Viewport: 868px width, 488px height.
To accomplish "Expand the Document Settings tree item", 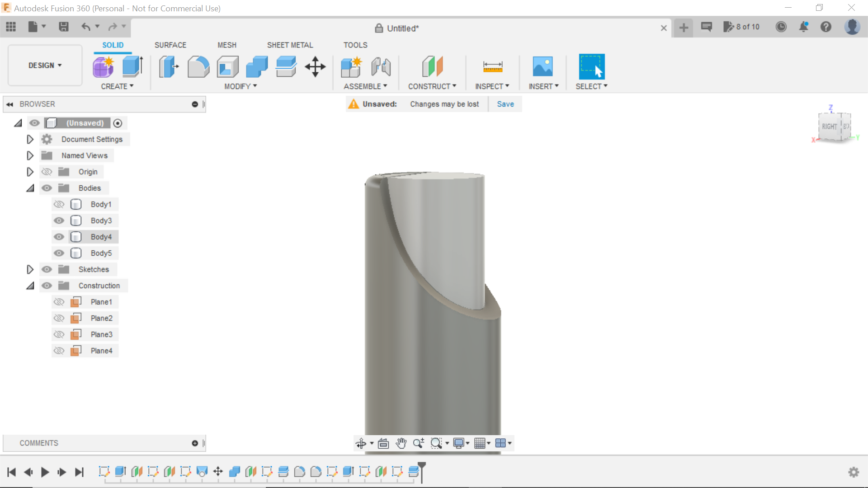I will click(30, 139).
